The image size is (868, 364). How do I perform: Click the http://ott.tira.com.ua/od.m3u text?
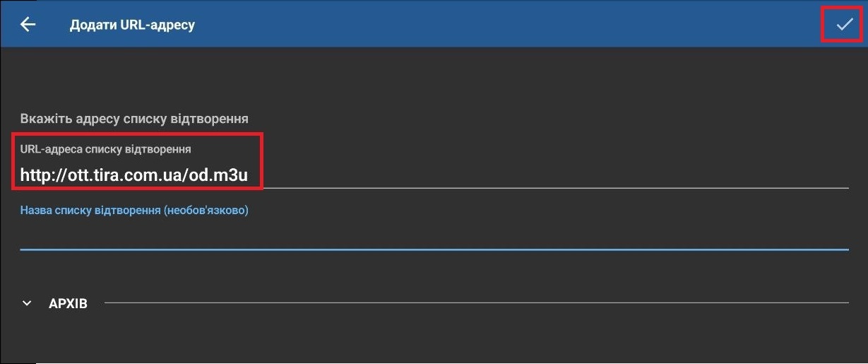point(133,175)
